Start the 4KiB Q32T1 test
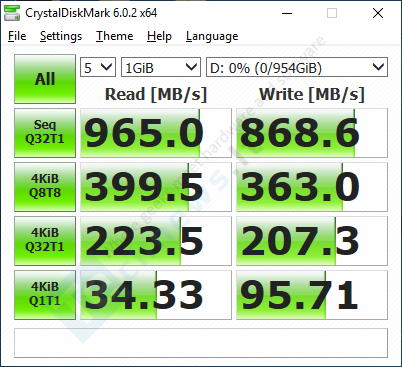 click(45, 241)
